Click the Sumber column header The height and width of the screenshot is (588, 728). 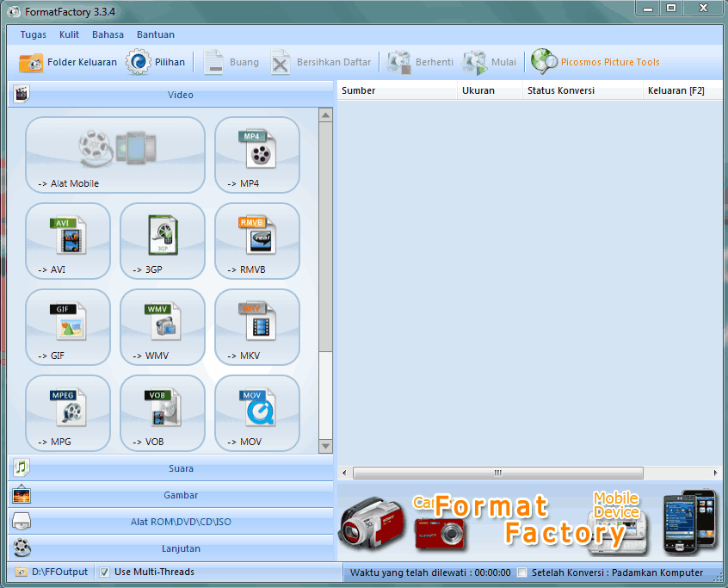pyautogui.click(x=398, y=90)
